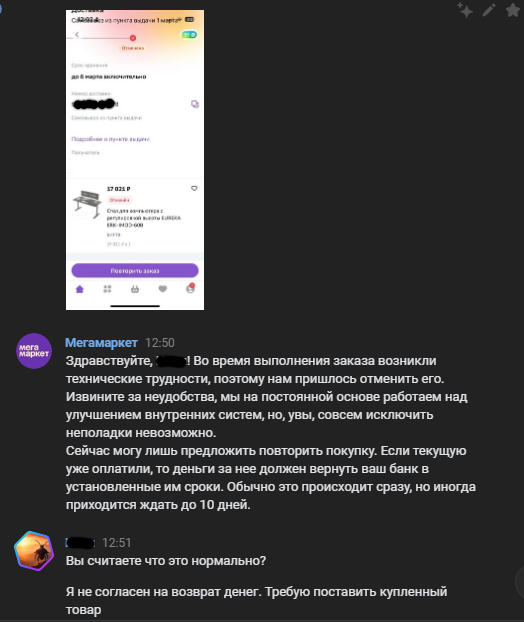
Task: Open the Подробнее о пункте выдачи link
Action: coord(111,139)
